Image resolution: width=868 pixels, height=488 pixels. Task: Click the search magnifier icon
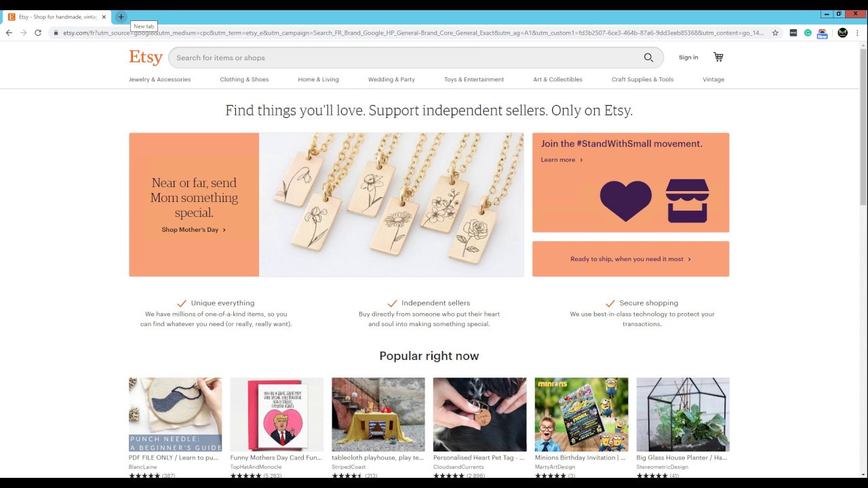click(648, 58)
